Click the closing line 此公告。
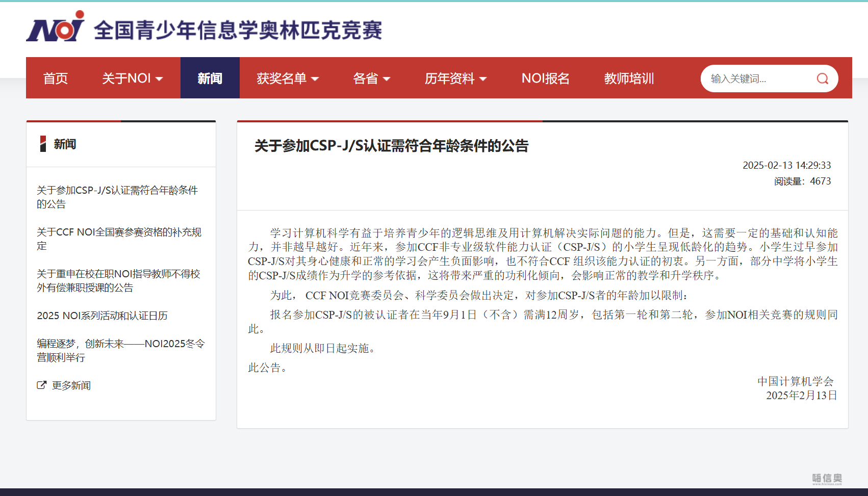Screen dimensions: 868x496 [268, 368]
